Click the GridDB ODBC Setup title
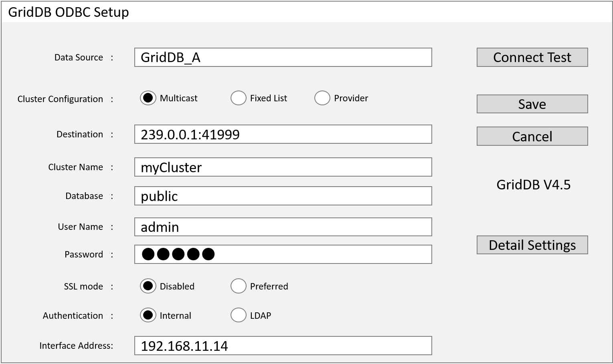613x364 pixels. point(69,12)
